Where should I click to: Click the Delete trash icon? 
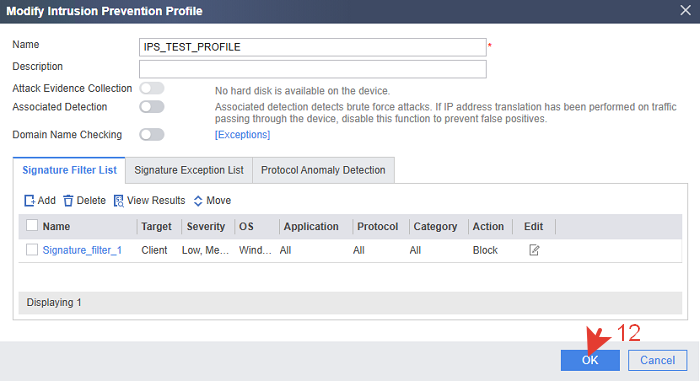pos(68,201)
